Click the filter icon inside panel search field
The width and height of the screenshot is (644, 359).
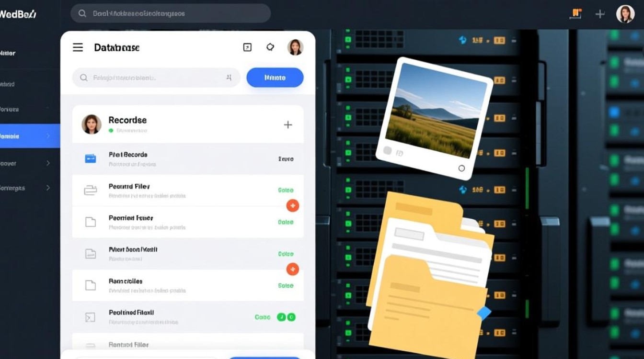click(229, 78)
